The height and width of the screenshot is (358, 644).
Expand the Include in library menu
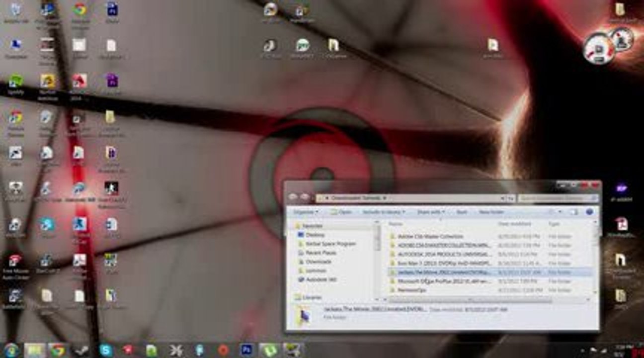(x=384, y=212)
